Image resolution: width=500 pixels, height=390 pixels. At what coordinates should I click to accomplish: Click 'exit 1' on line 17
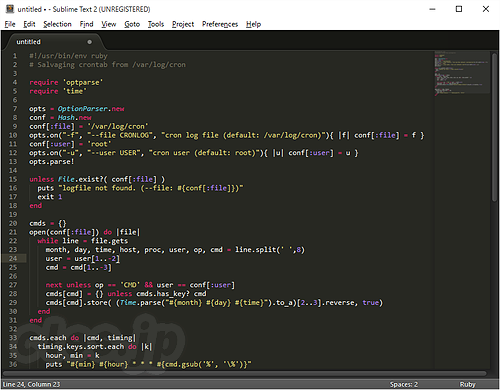pyautogui.click(x=50, y=197)
